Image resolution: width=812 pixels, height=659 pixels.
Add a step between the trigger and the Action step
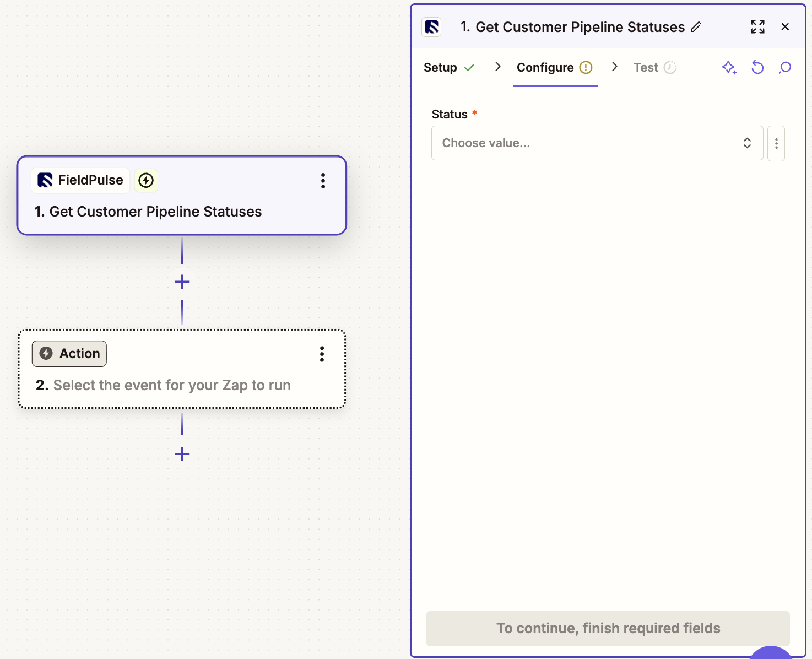click(x=182, y=282)
